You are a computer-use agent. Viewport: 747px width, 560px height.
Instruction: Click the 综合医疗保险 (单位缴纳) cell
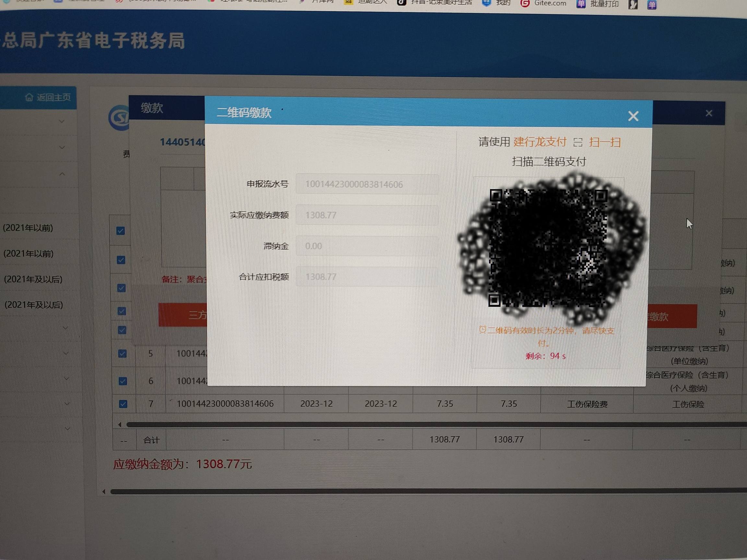point(688,355)
